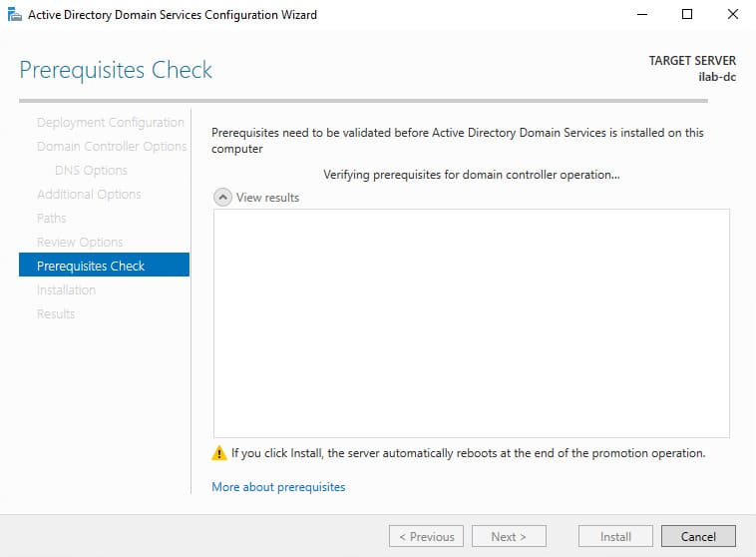Open the More about prerequisites link
Viewport: 756px width, 557px height.
(278, 487)
